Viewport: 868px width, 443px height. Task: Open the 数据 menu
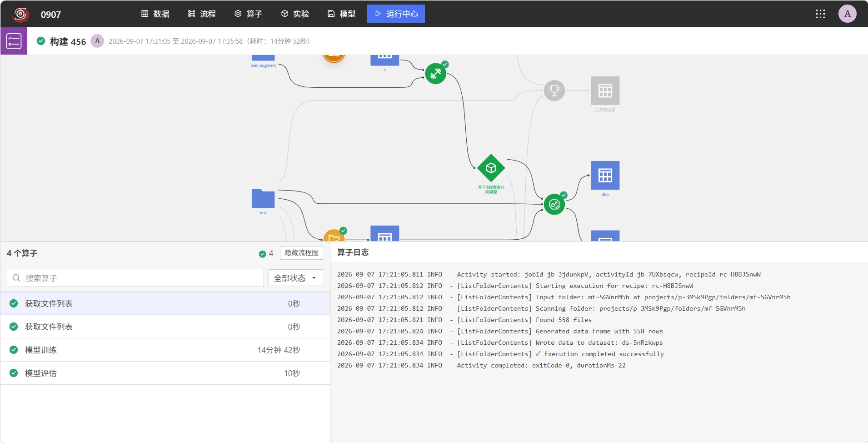(x=155, y=14)
